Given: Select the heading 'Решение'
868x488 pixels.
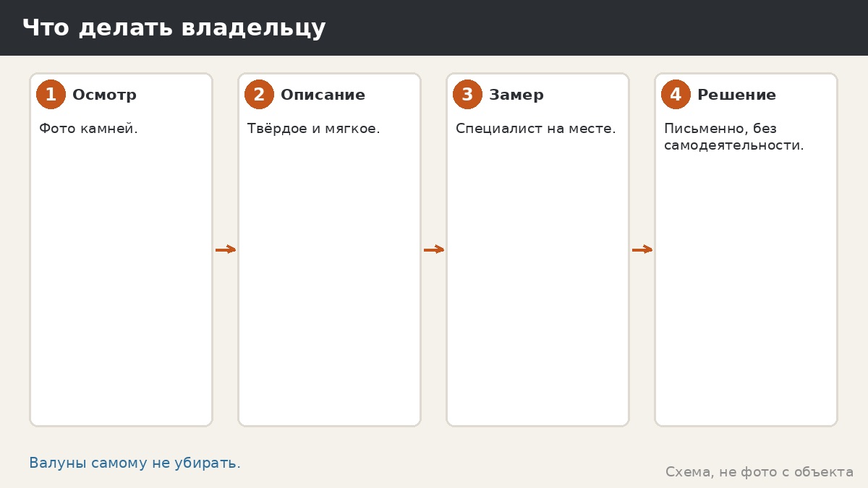Looking at the screenshot, I should pyautogui.click(x=736, y=95).
